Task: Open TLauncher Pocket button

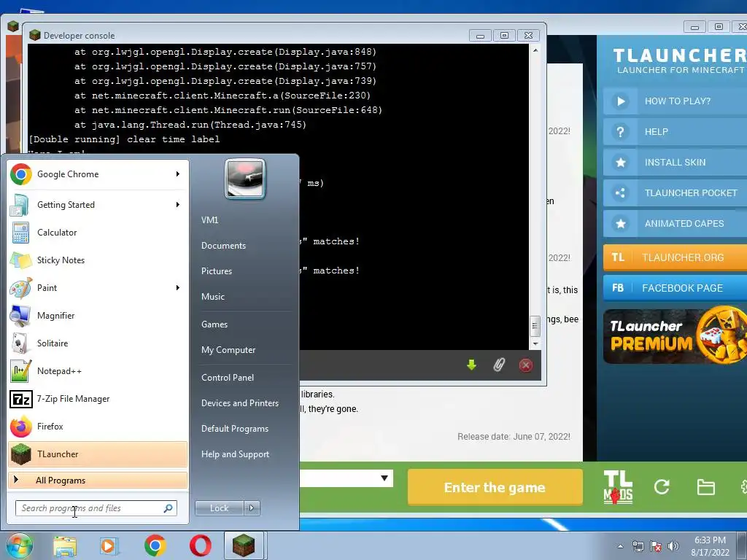Action: click(675, 192)
